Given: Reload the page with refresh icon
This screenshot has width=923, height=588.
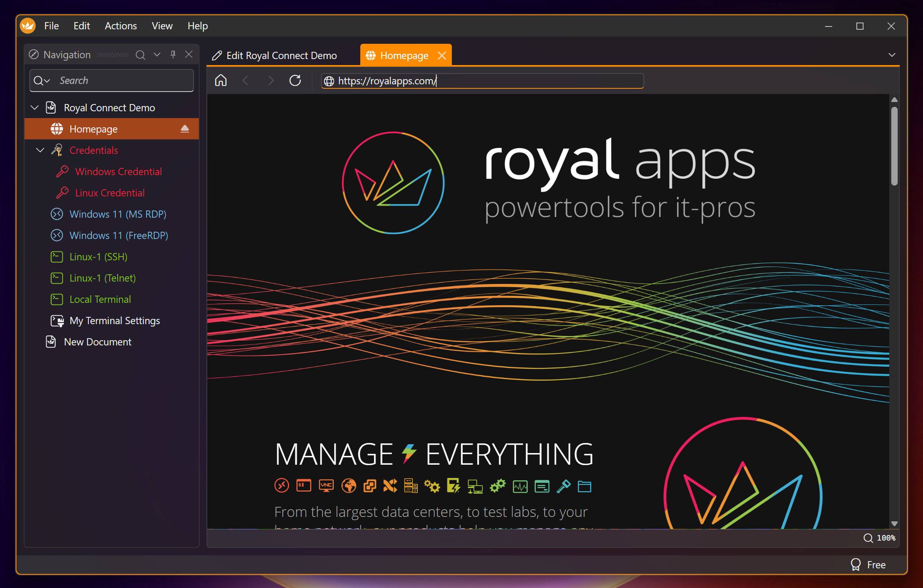Looking at the screenshot, I should (x=295, y=81).
